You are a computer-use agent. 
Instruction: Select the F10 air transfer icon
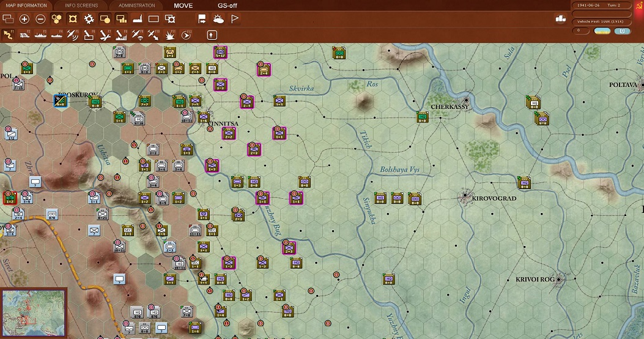(154, 35)
